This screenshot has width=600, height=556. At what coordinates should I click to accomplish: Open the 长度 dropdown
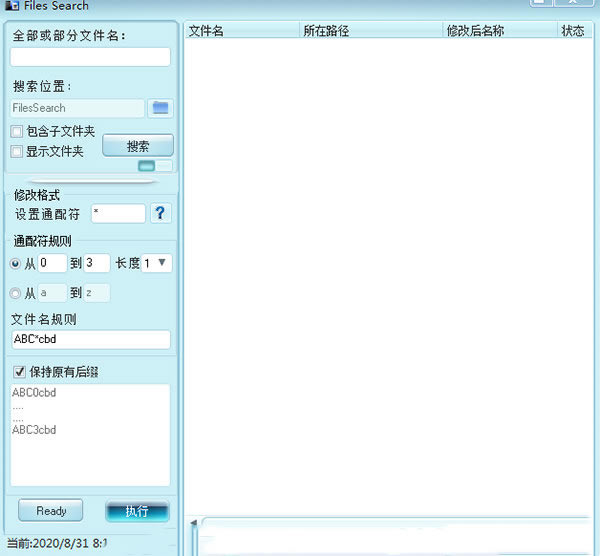pos(157,263)
